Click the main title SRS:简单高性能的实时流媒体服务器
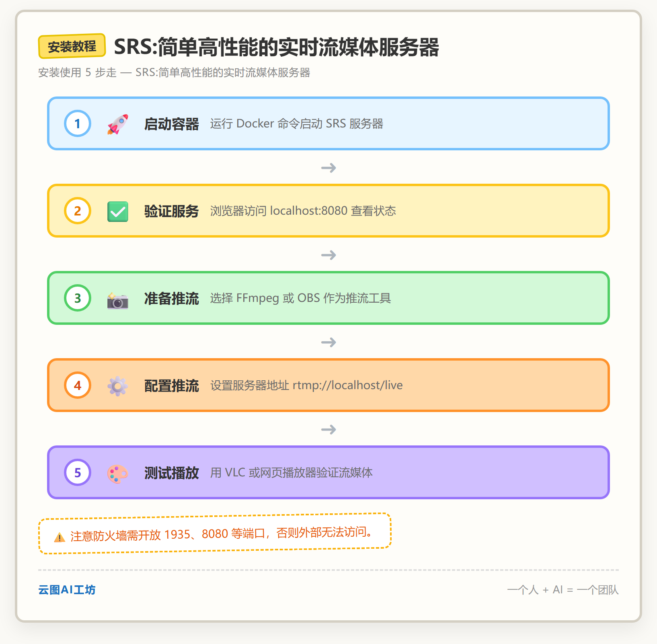The height and width of the screenshot is (644, 657). pos(276,47)
